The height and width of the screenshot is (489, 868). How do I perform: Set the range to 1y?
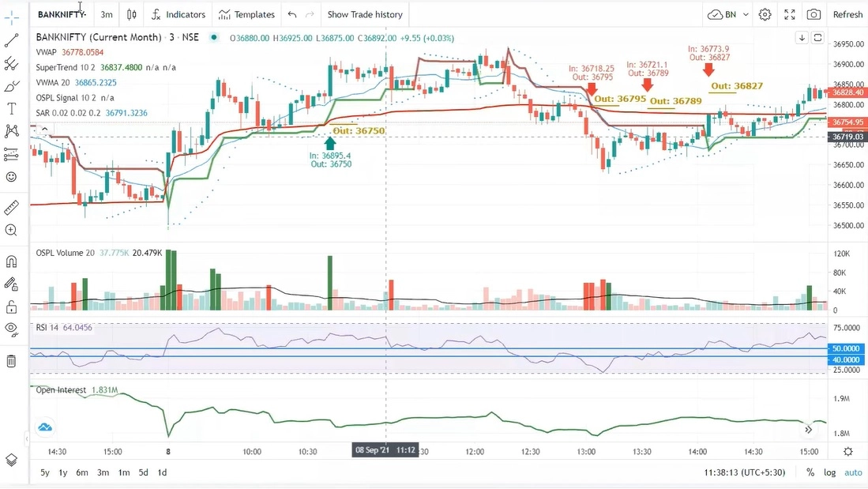coord(63,472)
